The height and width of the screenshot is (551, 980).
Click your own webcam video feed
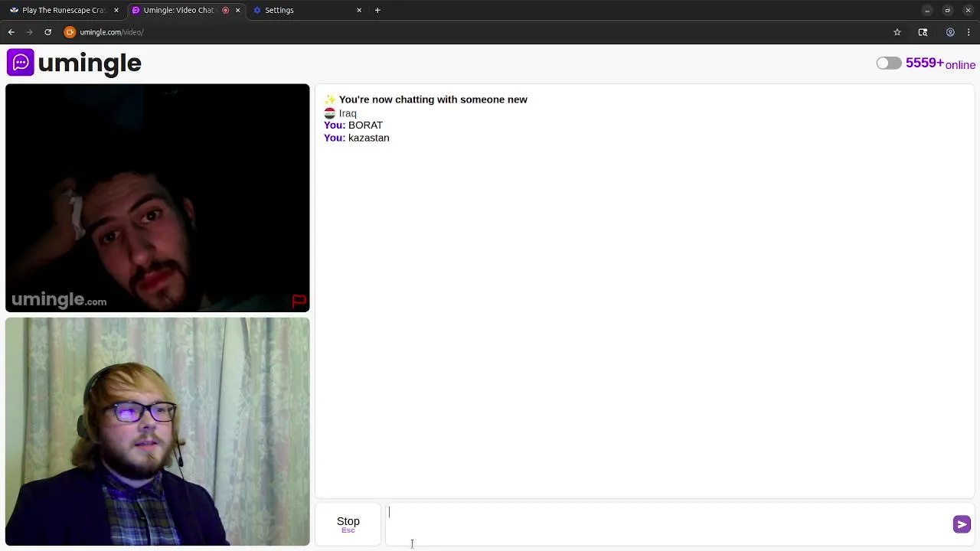point(158,432)
